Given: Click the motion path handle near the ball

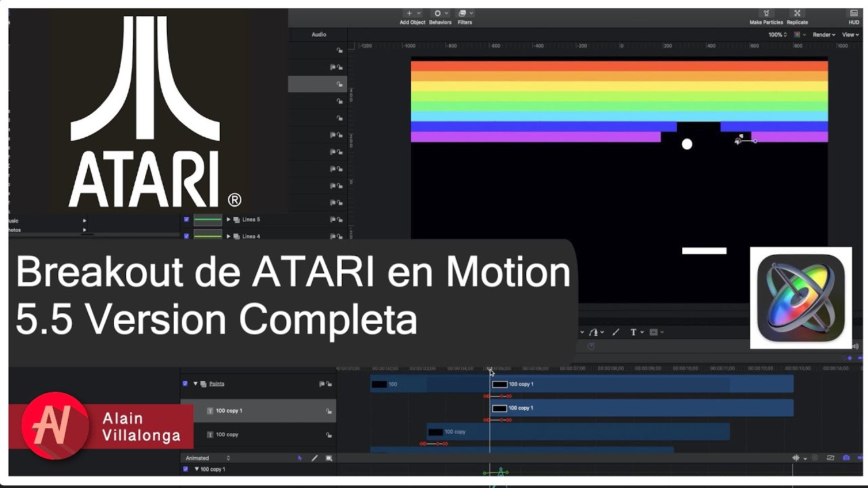Looking at the screenshot, I should pos(755,141).
